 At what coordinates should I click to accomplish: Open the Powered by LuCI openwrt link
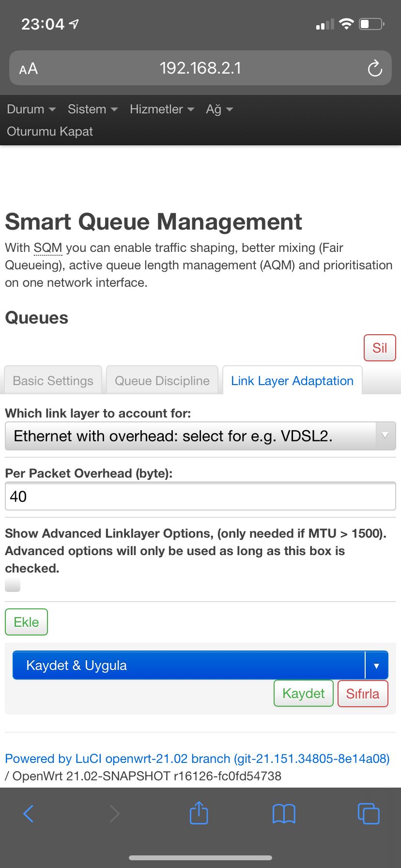[x=197, y=759]
